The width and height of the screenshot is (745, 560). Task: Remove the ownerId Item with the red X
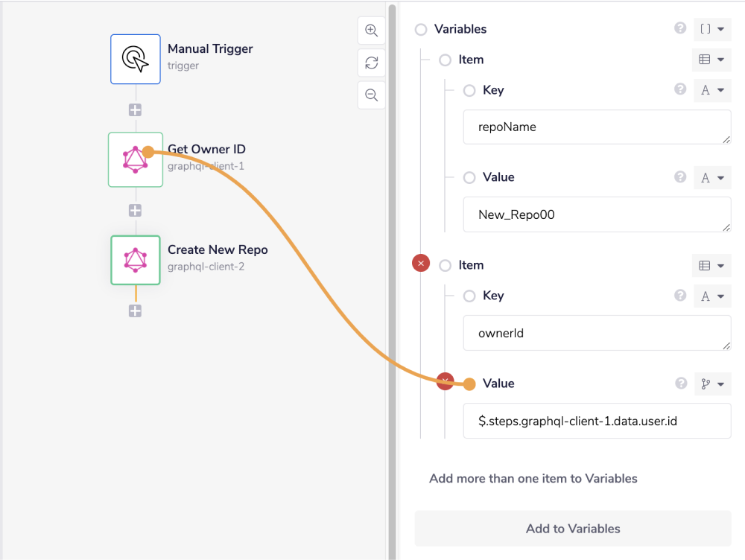tap(420, 263)
